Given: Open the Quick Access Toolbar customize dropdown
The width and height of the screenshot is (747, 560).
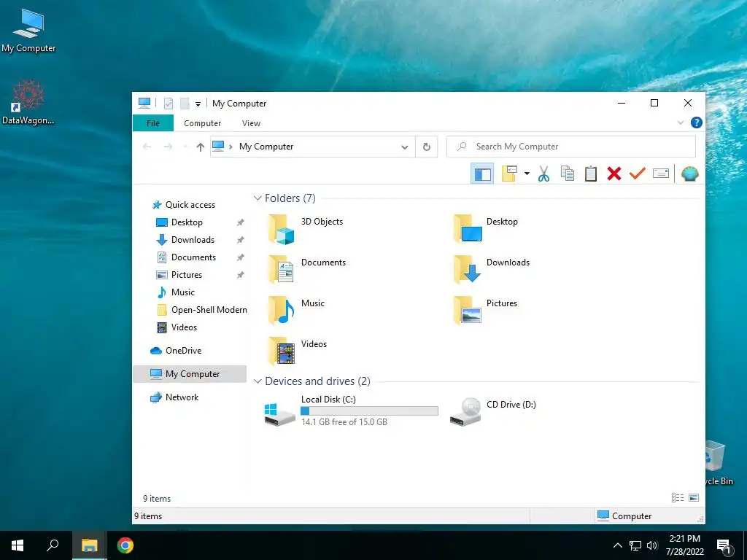Looking at the screenshot, I should (198, 104).
